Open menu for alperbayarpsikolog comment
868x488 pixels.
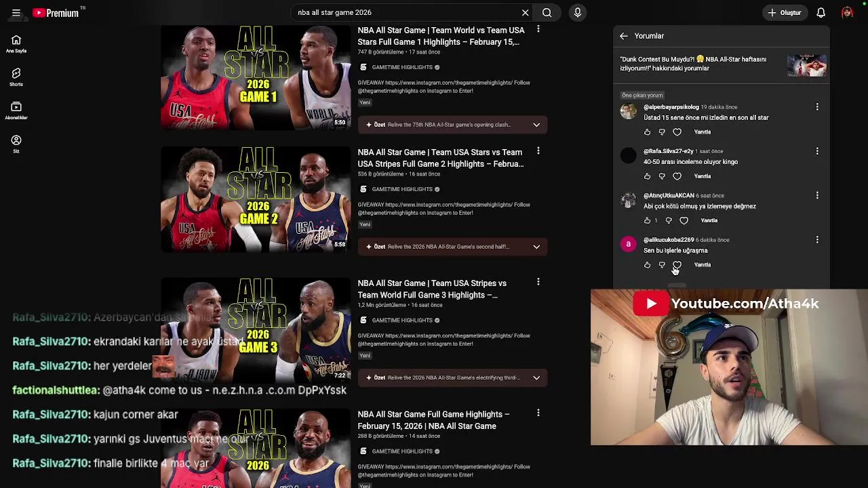(817, 107)
